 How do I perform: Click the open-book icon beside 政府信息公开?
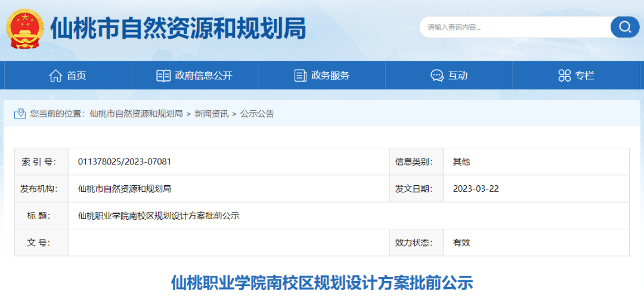click(x=163, y=76)
